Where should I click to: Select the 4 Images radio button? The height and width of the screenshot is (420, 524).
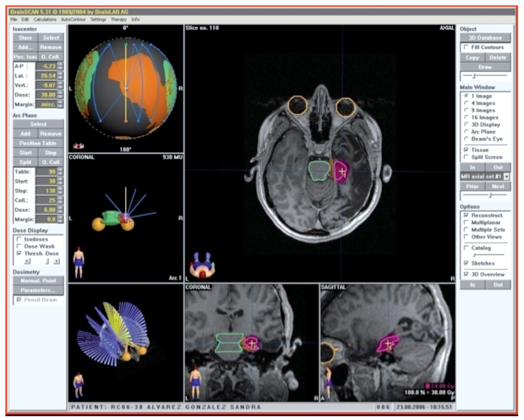[466, 103]
